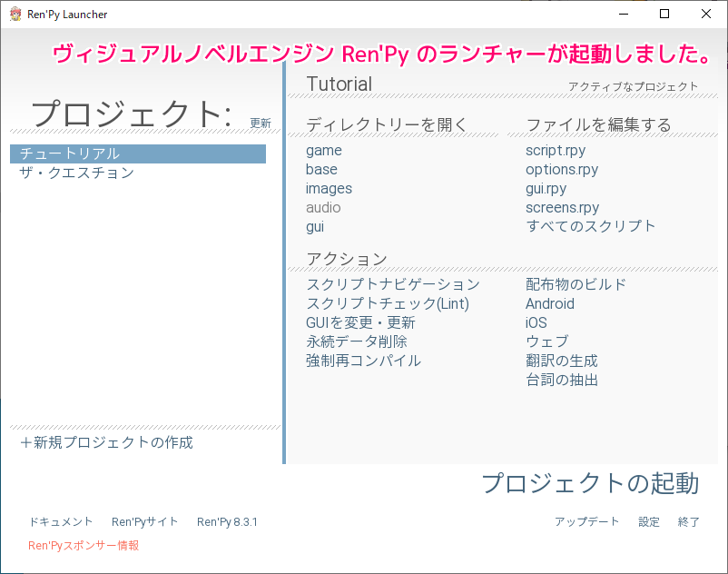Open Ren'Pyスポンサー情報 link
The image size is (728, 574).
pos(84,545)
